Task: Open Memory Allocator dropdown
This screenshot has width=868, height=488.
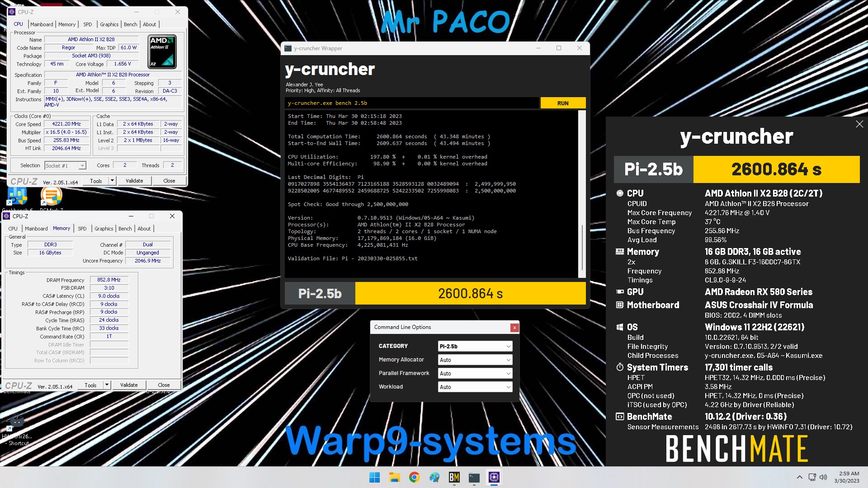Action: 475,360
